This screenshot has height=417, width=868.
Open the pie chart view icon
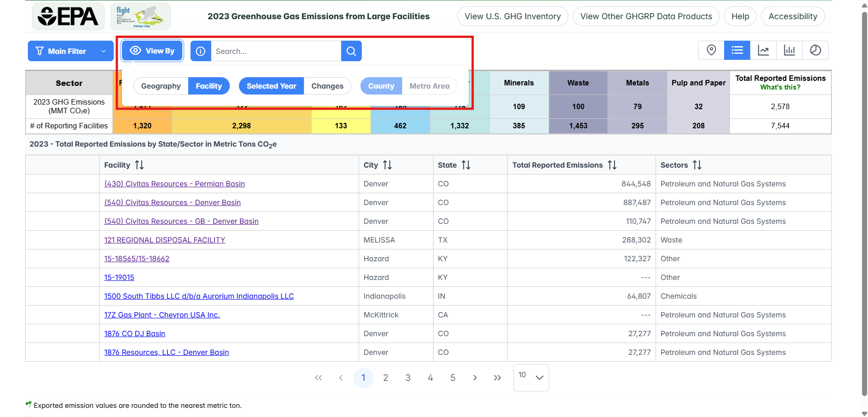pyautogui.click(x=816, y=50)
